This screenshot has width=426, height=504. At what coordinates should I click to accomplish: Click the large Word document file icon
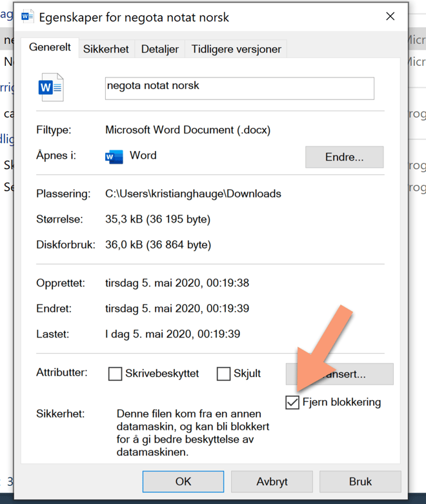(x=51, y=87)
